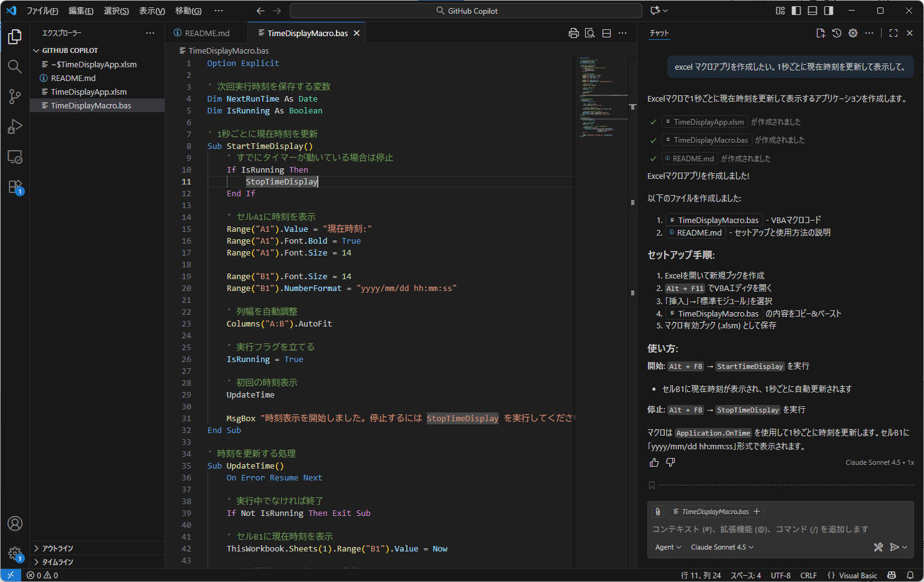The height and width of the screenshot is (582, 924).
Task: Open the Copilot chat history
Action: point(836,33)
